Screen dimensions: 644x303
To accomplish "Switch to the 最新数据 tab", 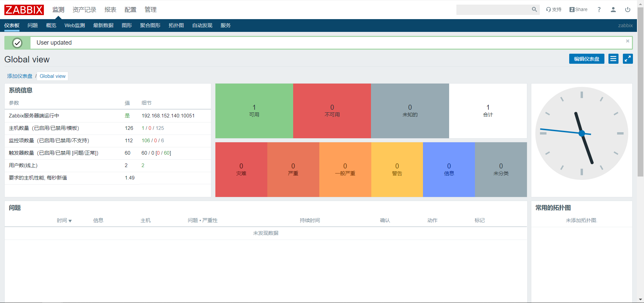I will pos(103,26).
